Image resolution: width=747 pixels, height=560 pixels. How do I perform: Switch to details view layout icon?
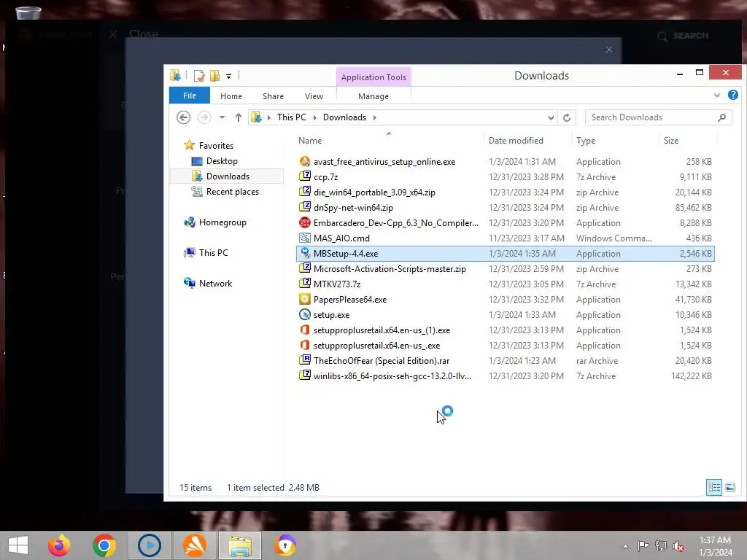(x=713, y=487)
